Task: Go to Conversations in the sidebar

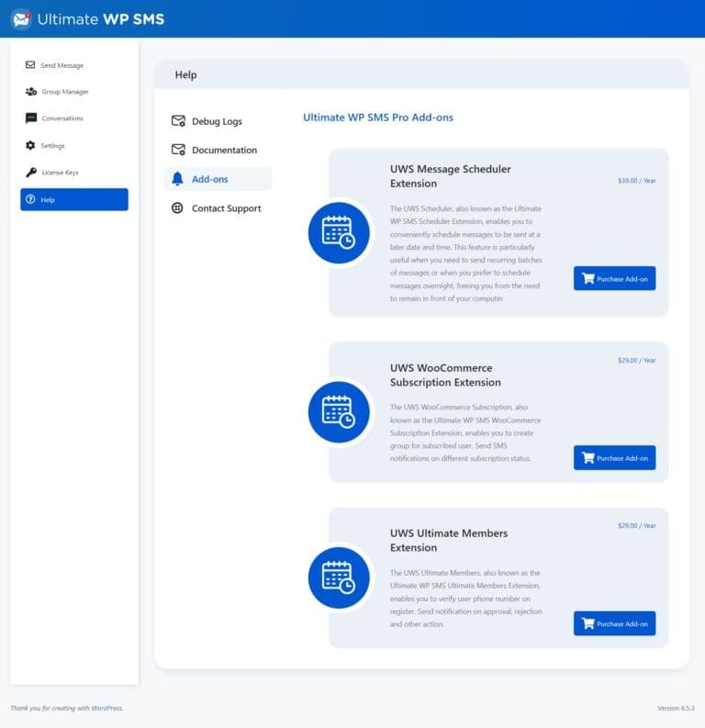Action: 74,118
